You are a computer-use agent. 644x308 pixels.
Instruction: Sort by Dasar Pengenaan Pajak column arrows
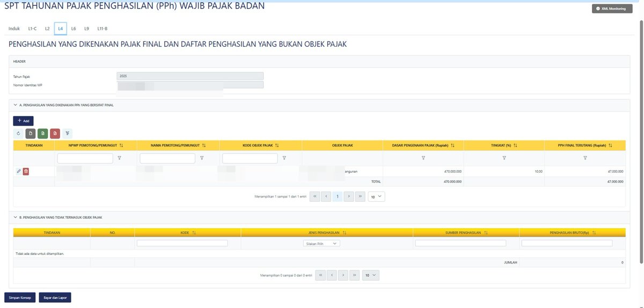453,145
